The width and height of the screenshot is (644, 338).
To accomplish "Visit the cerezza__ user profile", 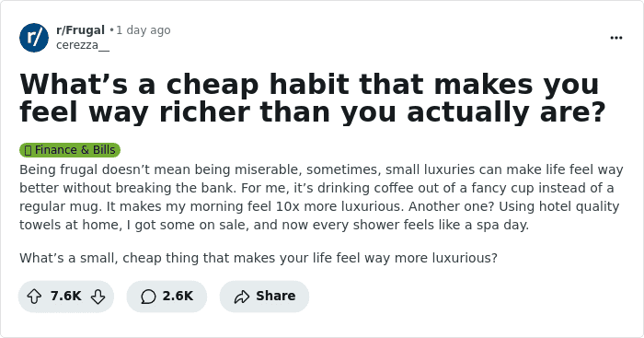I will (83, 44).
